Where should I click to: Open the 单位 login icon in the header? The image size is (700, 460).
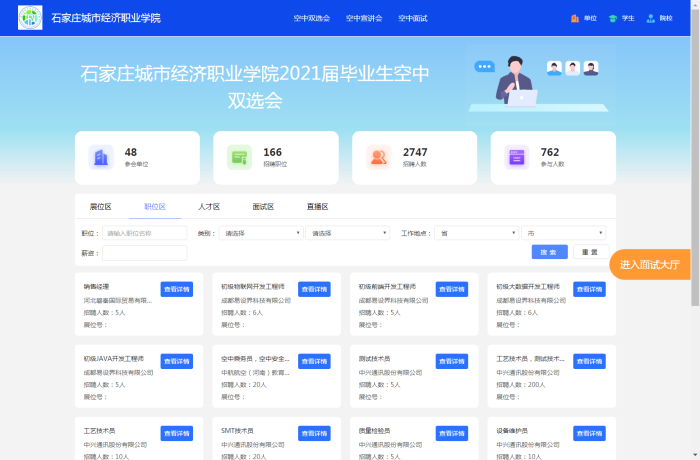575,18
